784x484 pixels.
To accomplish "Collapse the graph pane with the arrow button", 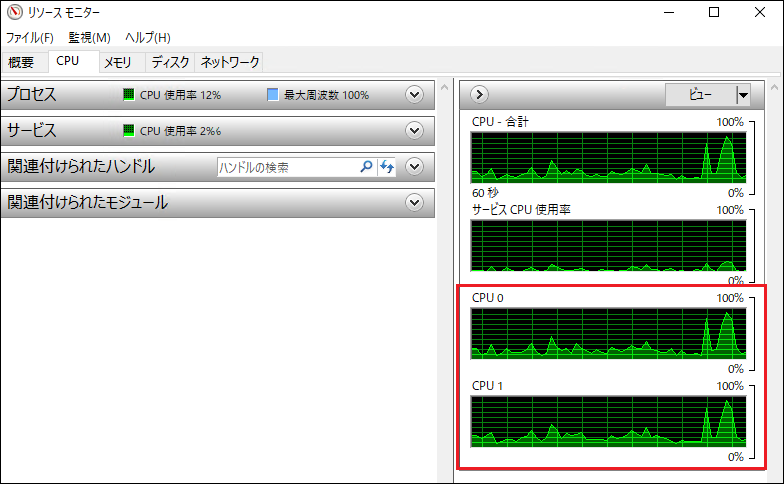I will 479,94.
